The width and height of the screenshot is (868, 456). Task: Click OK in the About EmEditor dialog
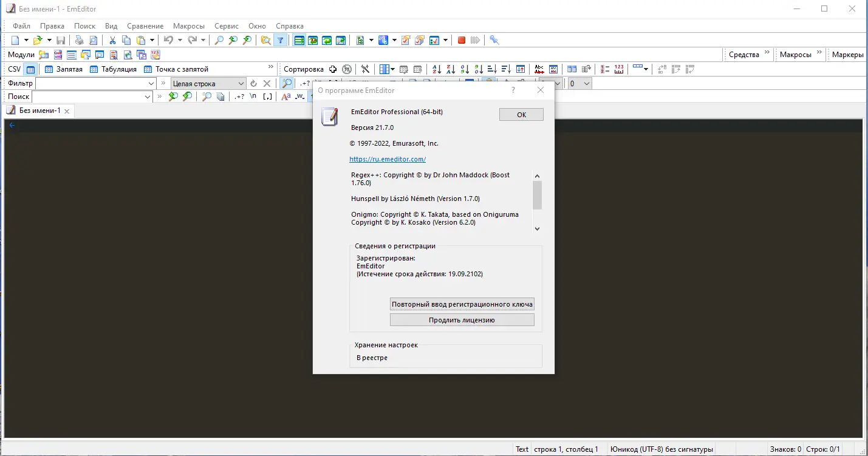(x=521, y=114)
